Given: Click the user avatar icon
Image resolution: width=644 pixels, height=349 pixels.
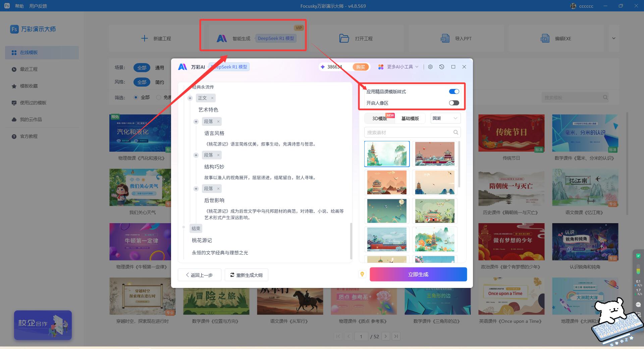Looking at the screenshot, I should click(x=573, y=6).
